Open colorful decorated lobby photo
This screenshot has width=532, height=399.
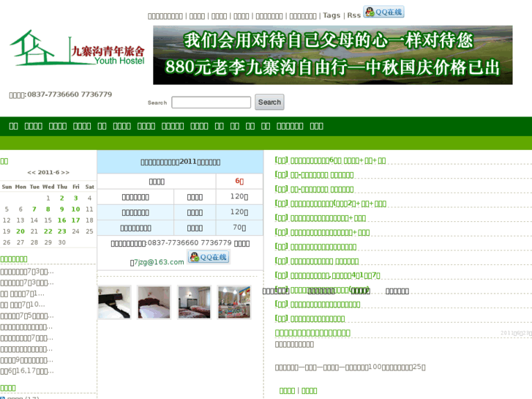pyautogui.click(x=234, y=302)
